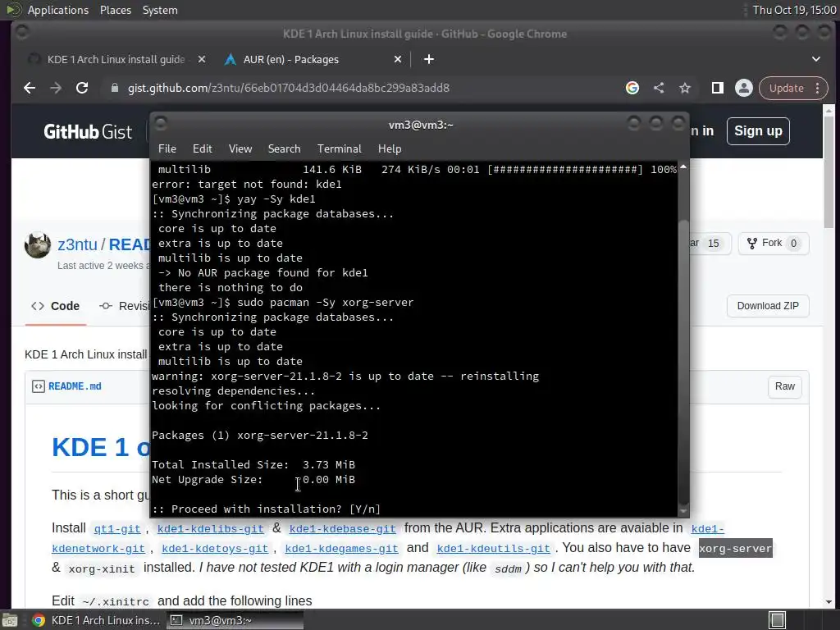Close the AUR (en) - Packages tab
Screen dimensions: 840x630
398,59
